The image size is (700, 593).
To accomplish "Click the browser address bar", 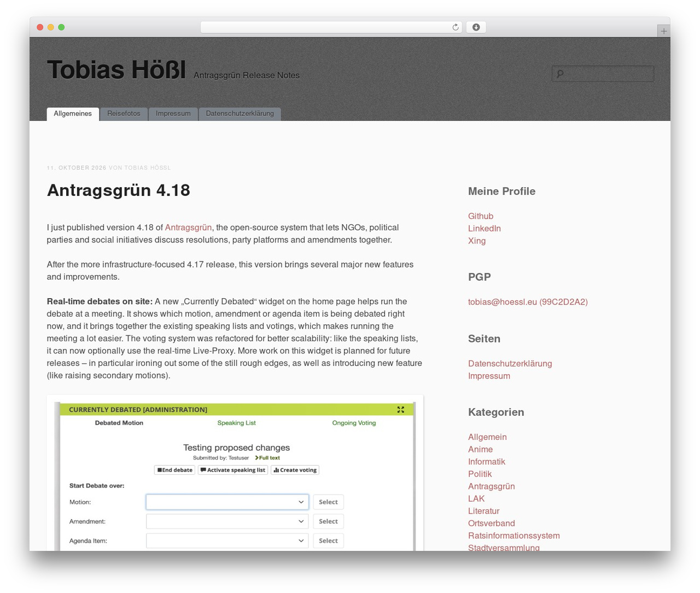I will click(331, 27).
